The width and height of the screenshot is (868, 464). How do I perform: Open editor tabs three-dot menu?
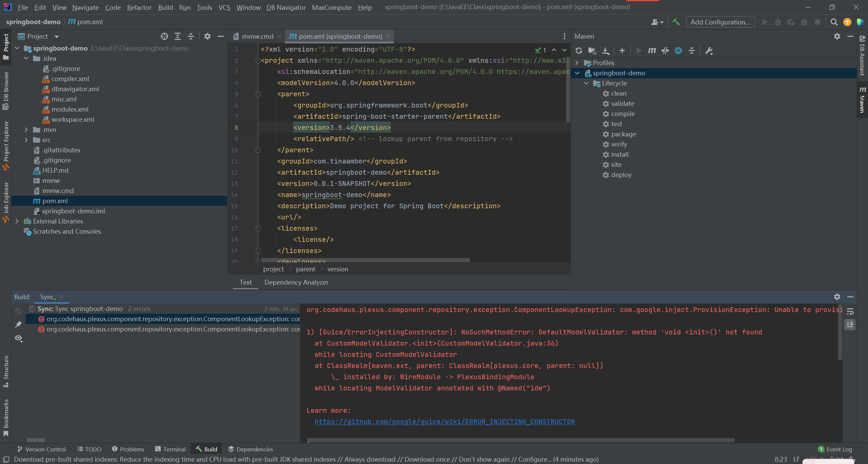click(564, 36)
